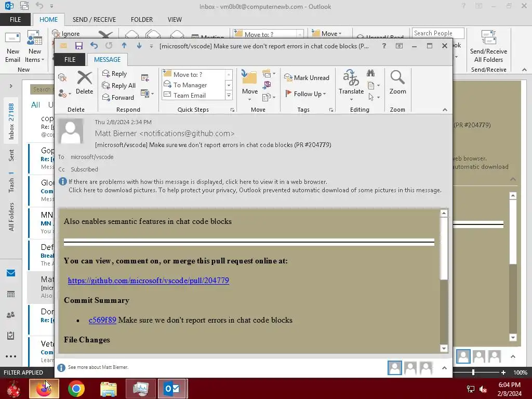
Task: Open the Related items dropdown
Action: (374, 86)
